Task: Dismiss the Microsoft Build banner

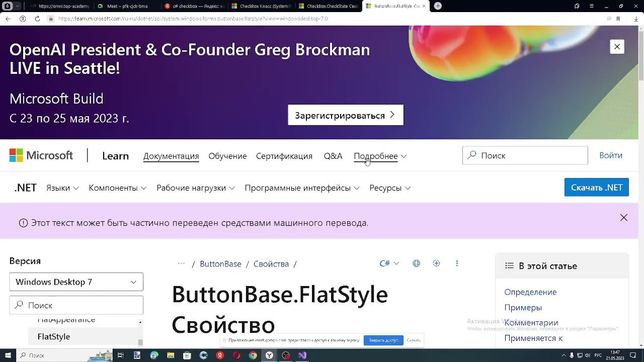Action: click(x=617, y=47)
